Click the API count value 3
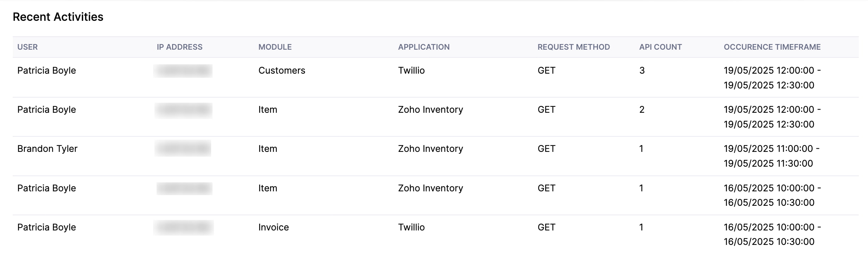The width and height of the screenshot is (868, 253). coord(642,70)
